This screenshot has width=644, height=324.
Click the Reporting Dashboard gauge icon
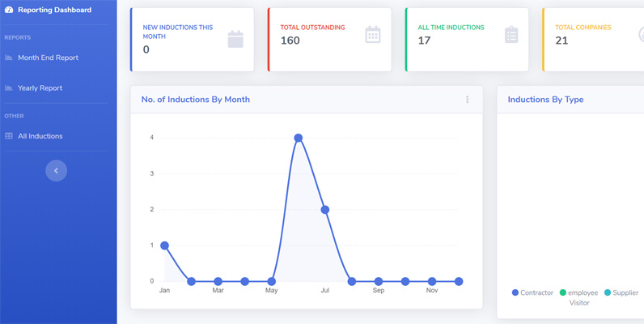[x=9, y=10]
